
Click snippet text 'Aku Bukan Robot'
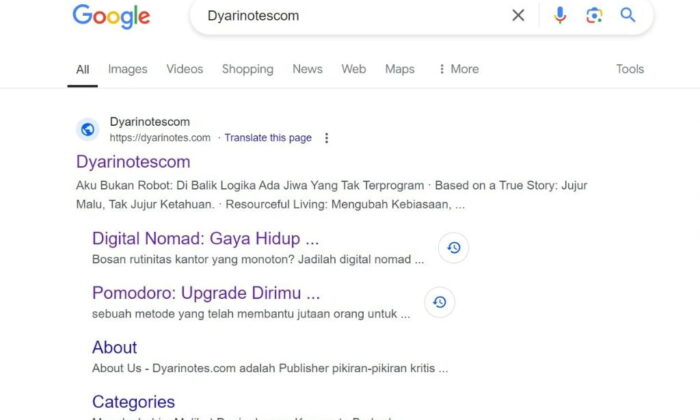pos(124,186)
